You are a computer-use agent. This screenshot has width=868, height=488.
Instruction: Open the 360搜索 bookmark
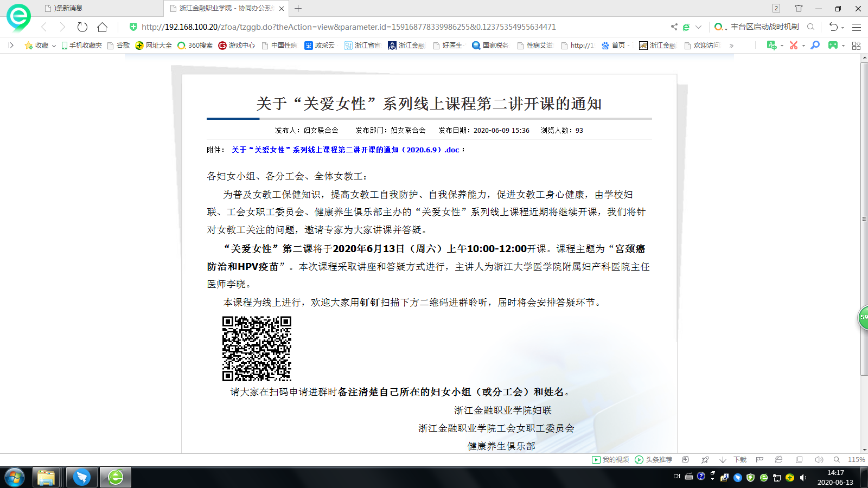(195, 46)
